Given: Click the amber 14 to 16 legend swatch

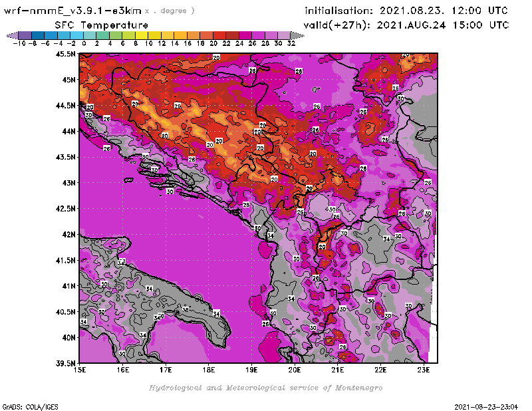Looking at the screenshot, I should (x=180, y=35).
